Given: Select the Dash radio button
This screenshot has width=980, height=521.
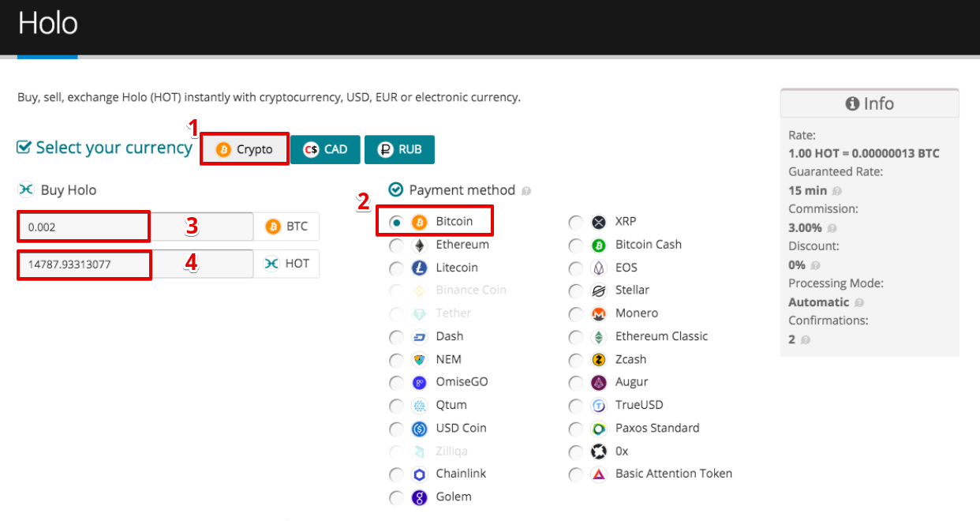Looking at the screenshot, I should click(x=397, y=337).
